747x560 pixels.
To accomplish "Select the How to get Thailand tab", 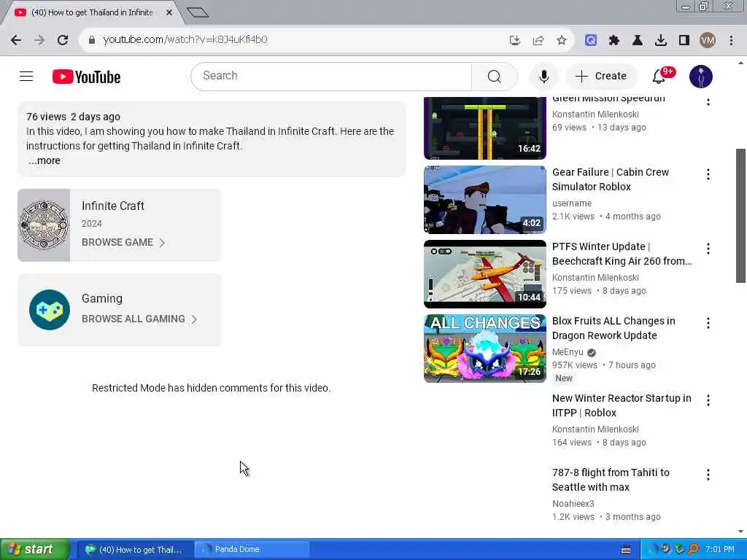I will click(90, 12).
